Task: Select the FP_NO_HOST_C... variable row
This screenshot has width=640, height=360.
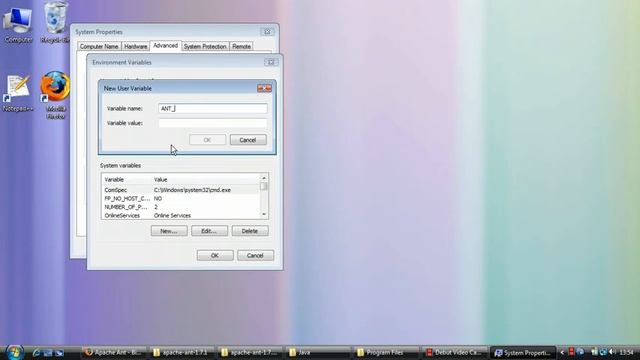Action: pyautogui.click(x=181, y=198)
